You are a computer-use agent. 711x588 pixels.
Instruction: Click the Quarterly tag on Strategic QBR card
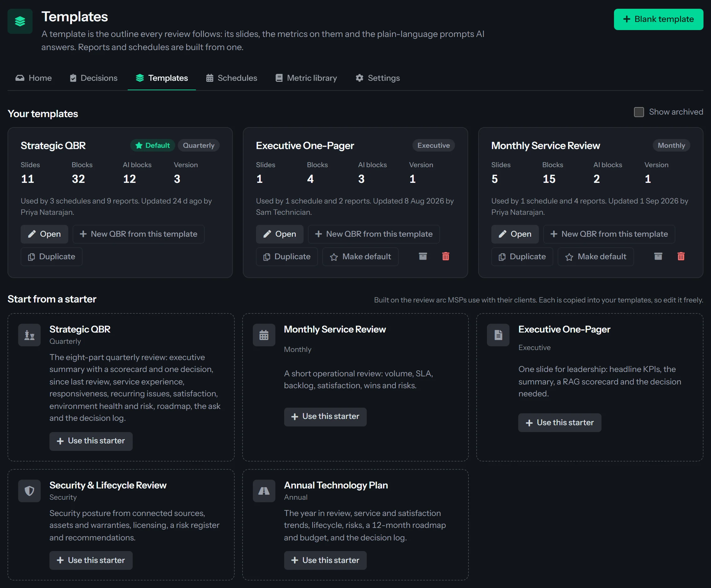click(x=199, y=145)
